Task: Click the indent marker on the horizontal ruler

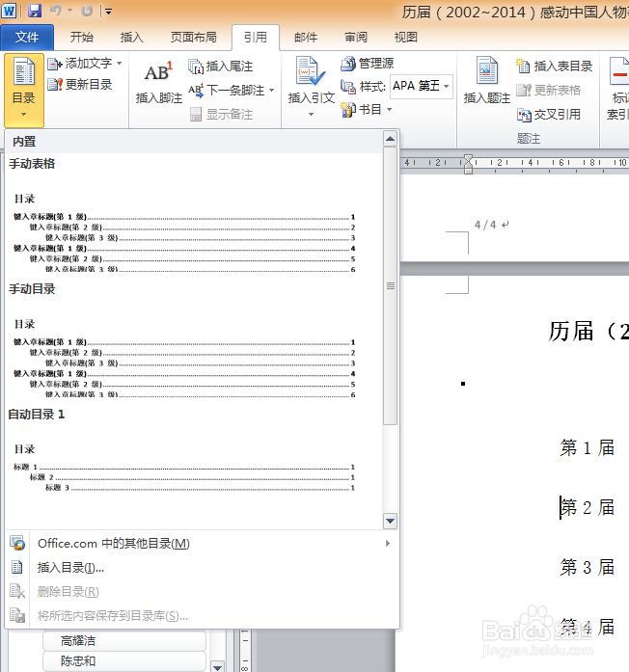Action: pyautogui.click(x=468, y=164)
